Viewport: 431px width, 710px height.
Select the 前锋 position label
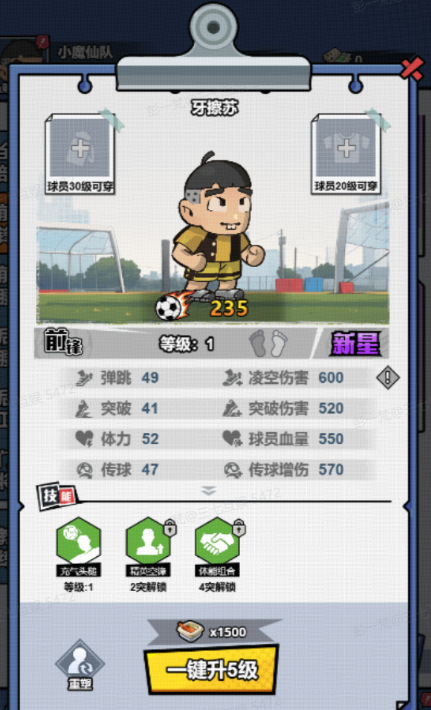[x=64, y=341]
